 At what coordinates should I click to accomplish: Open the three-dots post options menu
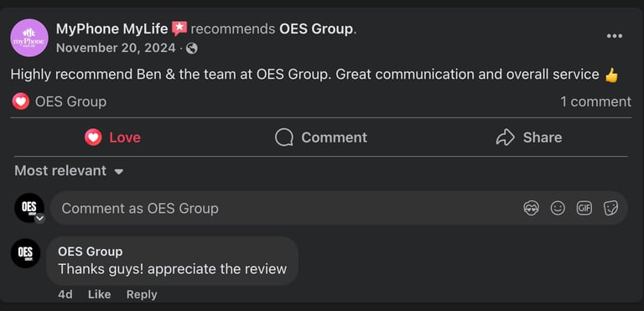click(x=614, y=36)
